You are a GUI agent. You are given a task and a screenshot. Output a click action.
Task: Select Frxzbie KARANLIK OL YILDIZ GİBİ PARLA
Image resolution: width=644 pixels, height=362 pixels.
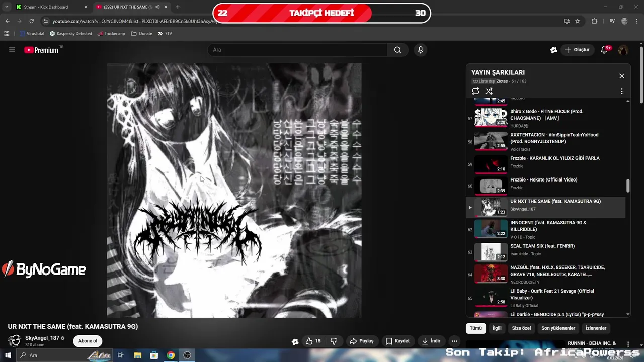(x=546, y=164)
